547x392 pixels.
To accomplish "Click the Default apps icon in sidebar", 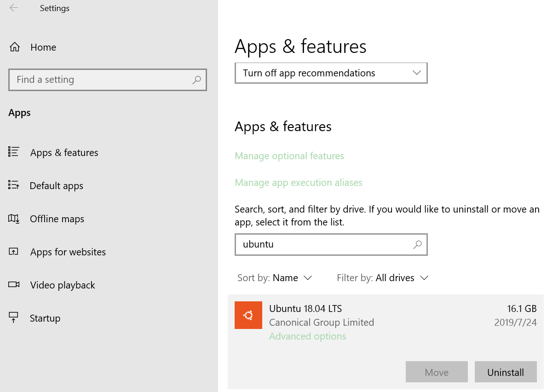I will pyautogui.click(x=14, y=185).
